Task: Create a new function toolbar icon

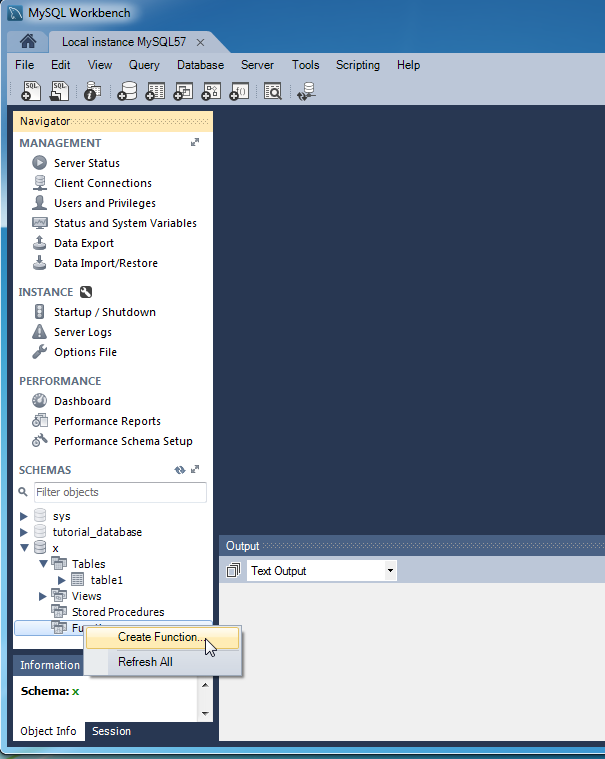Action: [240, 91]
